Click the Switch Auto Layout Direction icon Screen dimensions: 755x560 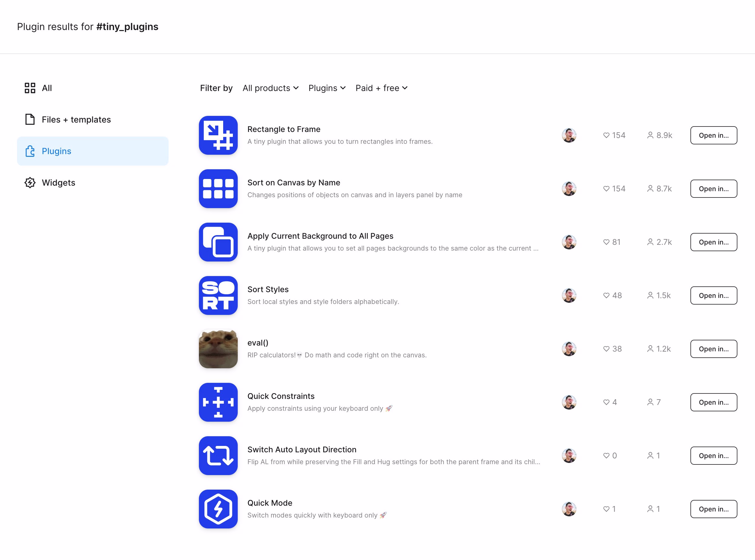(x=218, y=456)
